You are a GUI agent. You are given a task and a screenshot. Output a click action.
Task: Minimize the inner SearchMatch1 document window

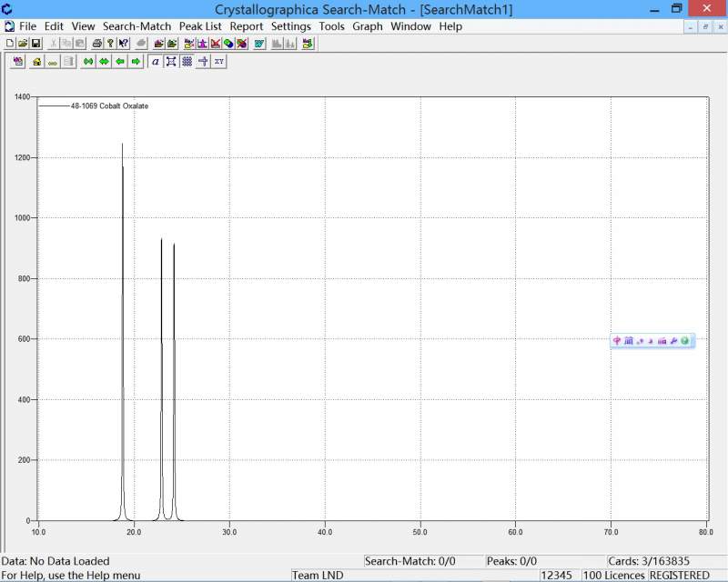[x=691, y=27]
